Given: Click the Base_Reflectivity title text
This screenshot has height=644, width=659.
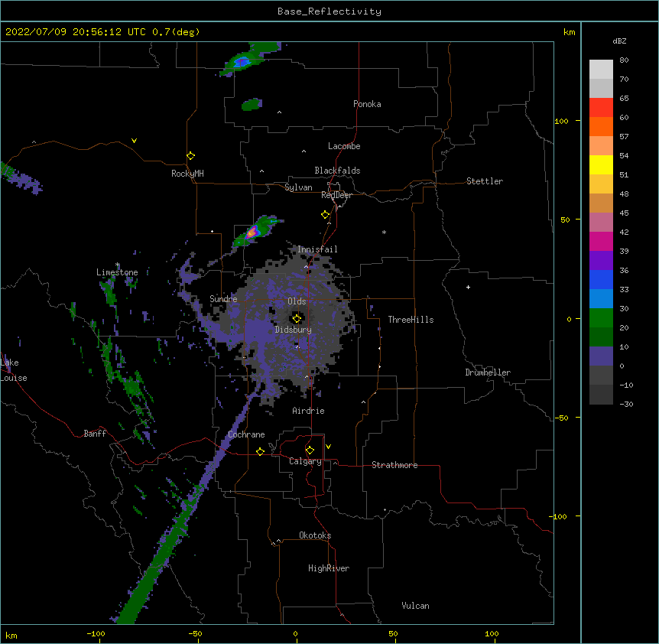Looking at the screenshot, I should [x=329, y=11].
